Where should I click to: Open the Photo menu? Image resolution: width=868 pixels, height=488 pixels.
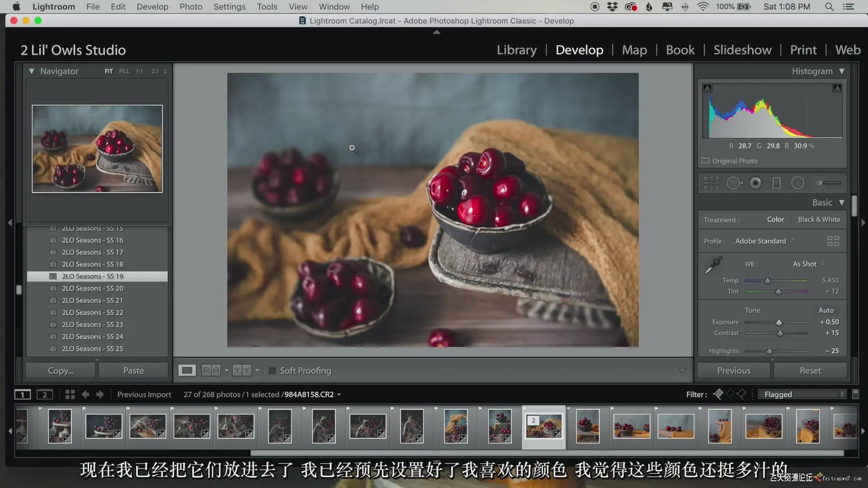point(190,7)
